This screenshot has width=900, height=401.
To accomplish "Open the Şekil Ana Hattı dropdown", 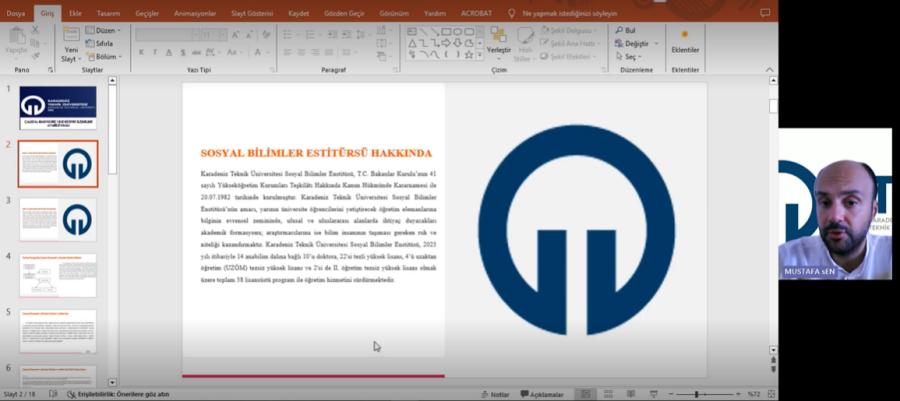I will click(570, 43).
